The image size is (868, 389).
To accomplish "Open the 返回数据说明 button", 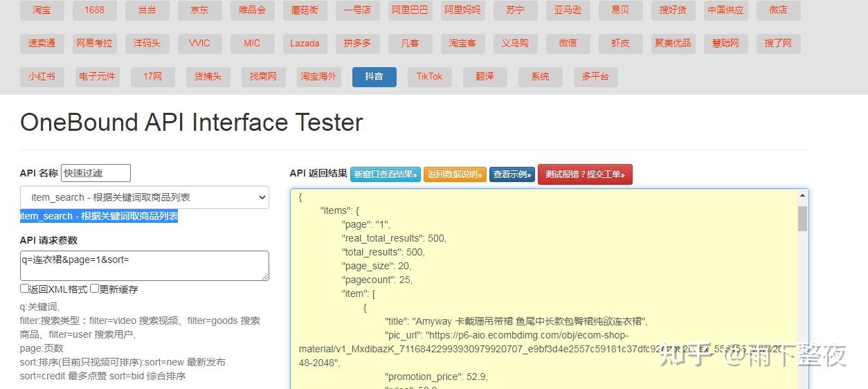I will click(x=454, y=174).
